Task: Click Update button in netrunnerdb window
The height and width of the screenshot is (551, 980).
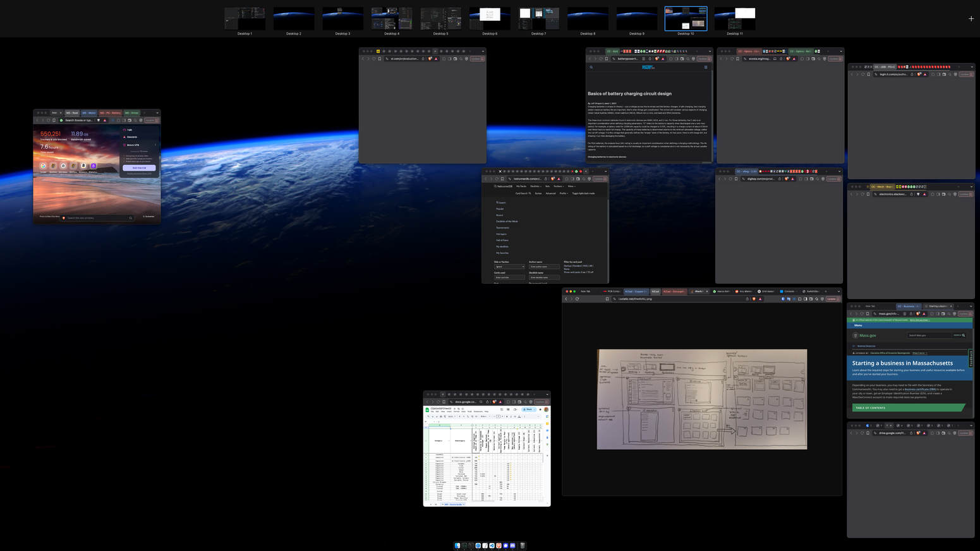Action: (x=600, y=179)
